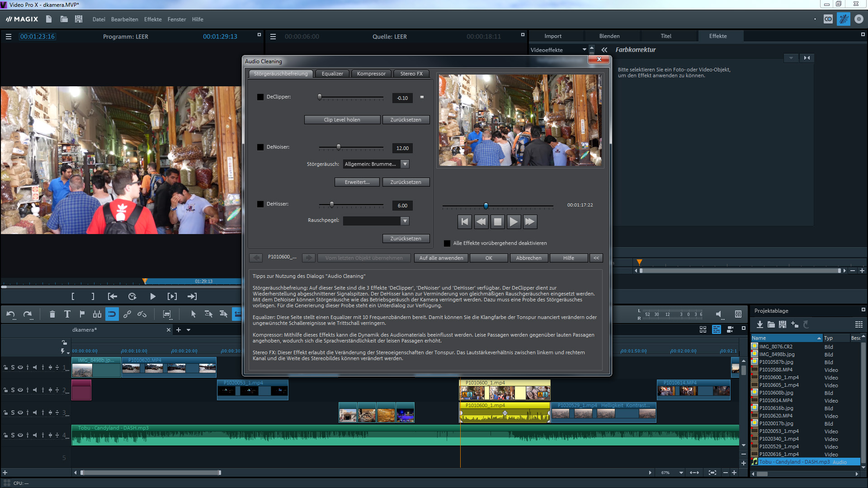Open the source monitor hamburger menu
This screenshot has height=488, width=868.
coord(273,37)
